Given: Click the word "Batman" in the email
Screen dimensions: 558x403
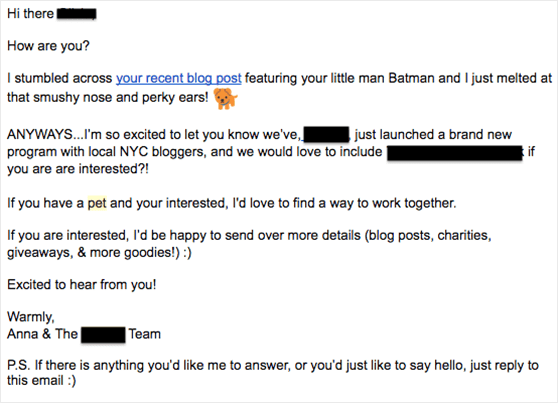Looking at the screenshot, I should (411, 78).
